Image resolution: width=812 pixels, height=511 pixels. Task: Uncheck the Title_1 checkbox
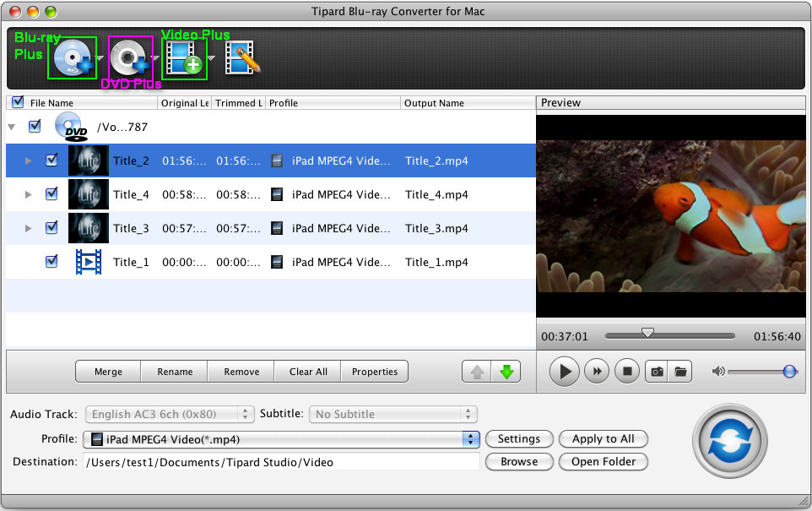click(x=51, y=261)
